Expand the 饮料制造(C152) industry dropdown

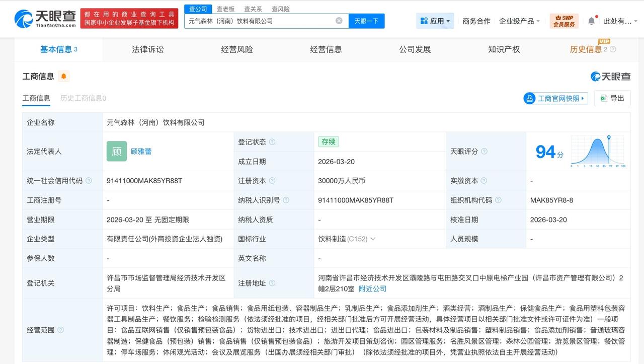click(x=373, y=239)
